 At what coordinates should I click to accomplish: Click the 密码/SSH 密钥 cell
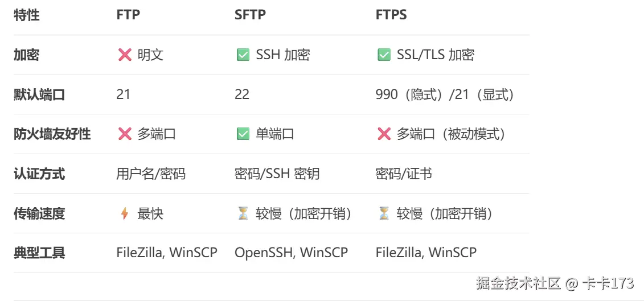tap(277, 174)
